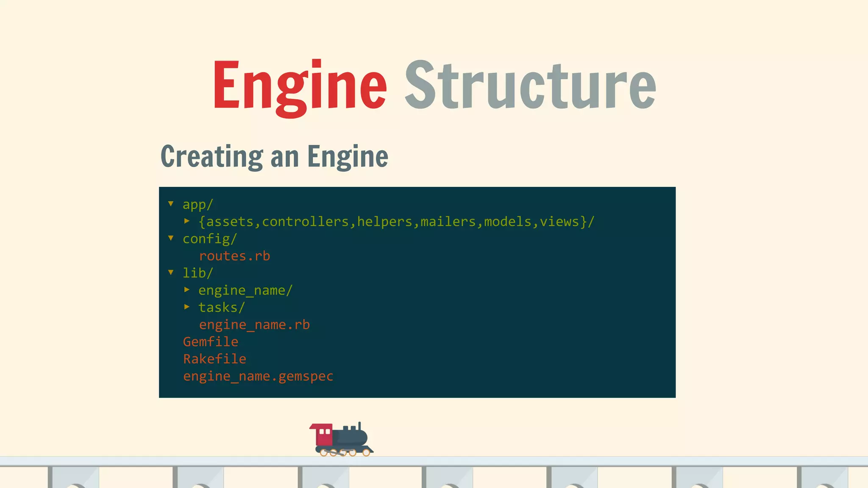Select the config/ folder row
868x488 pixels.
(209, 239)
